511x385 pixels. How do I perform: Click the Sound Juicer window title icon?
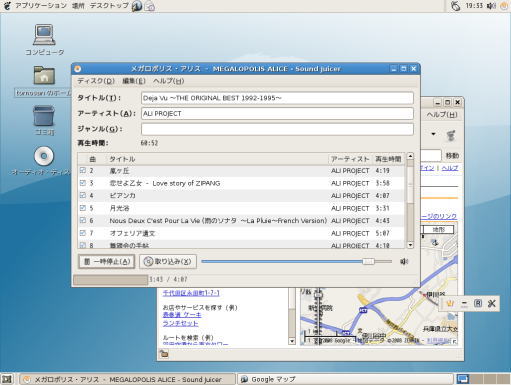pos(78,69)
